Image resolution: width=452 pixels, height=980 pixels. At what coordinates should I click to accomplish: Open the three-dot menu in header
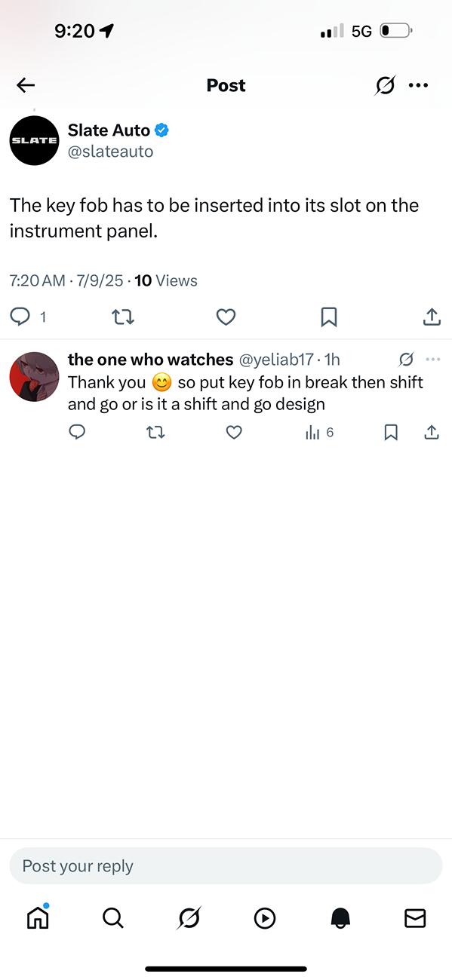418,85
